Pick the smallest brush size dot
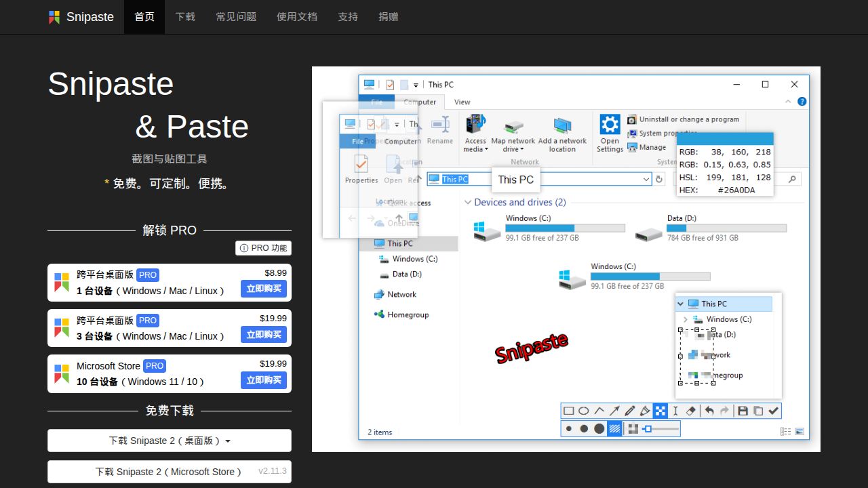The image size is (868, 488). click(569, 428)
